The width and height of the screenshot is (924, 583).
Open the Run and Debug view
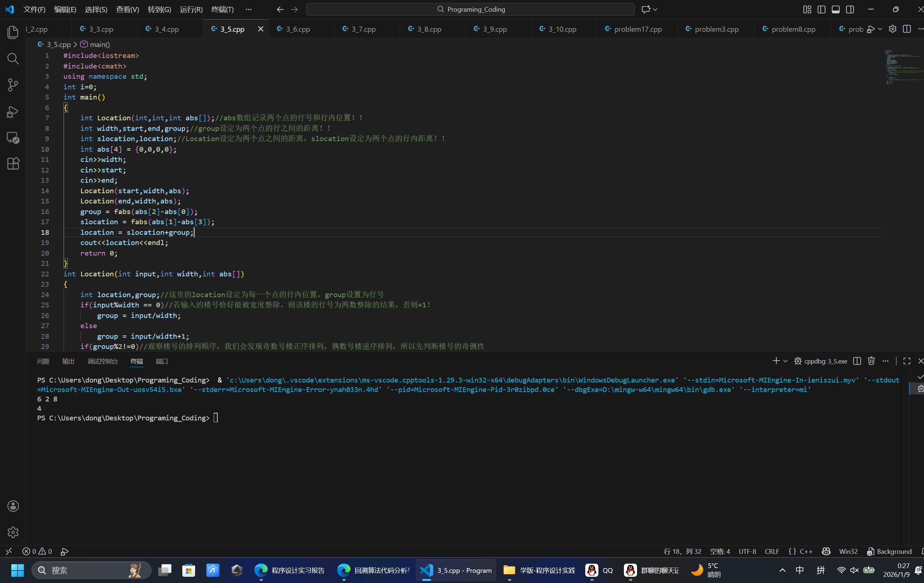pos(13,111)
